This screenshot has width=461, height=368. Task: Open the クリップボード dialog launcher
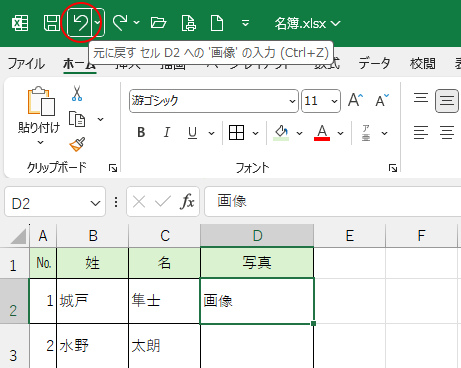click(113, 168)
